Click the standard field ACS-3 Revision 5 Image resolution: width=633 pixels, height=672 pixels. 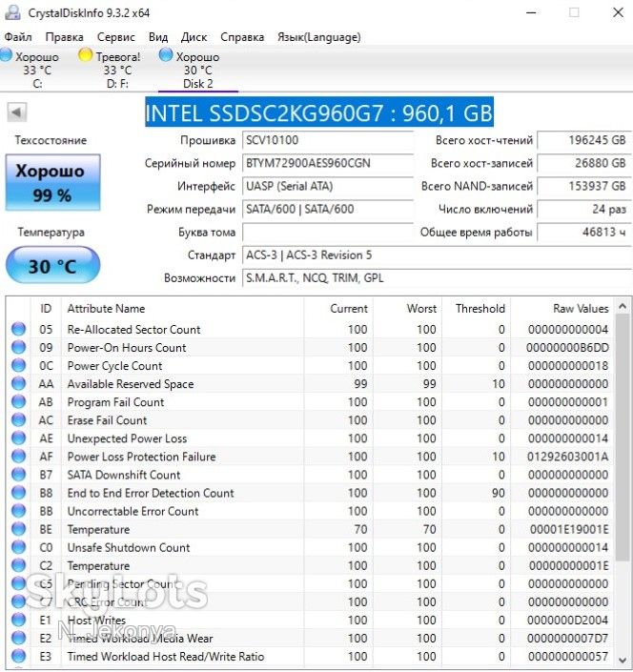tap(437, 255)
